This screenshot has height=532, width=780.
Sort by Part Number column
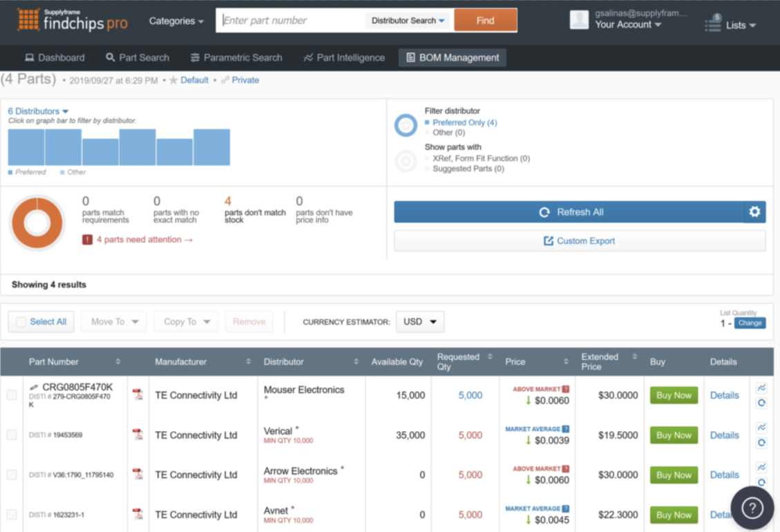(x=118, y=361)
